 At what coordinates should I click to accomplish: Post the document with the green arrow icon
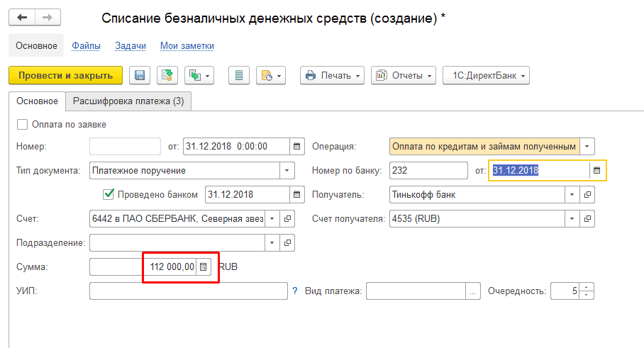point(167,76)
